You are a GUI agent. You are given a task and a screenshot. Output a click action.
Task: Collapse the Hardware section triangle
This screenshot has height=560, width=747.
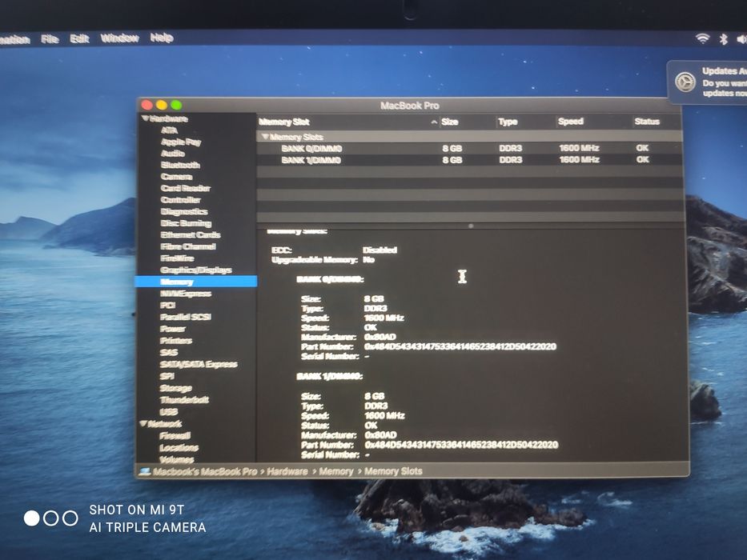point(145,118)
